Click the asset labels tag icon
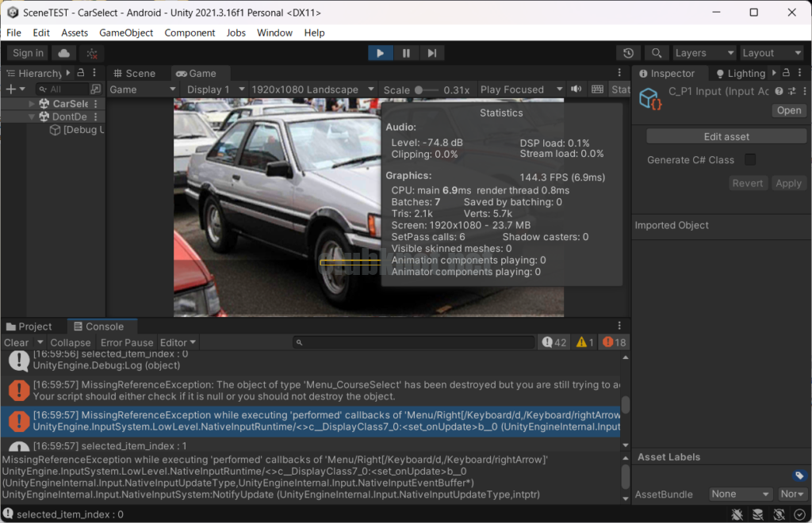The height and width of the screenshot is (523, 812). [x=799, y=475]
